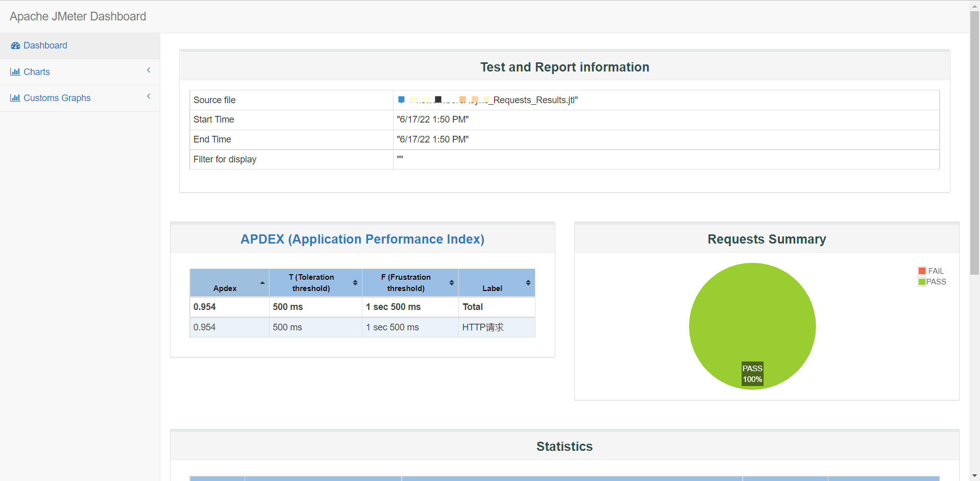Select the Source file row label

click(x=214, y=100)
